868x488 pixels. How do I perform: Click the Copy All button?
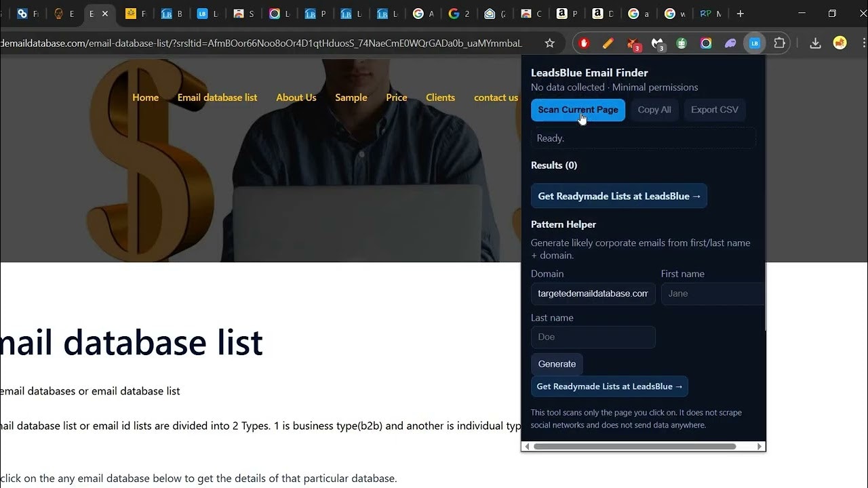[x=654, y=110]
